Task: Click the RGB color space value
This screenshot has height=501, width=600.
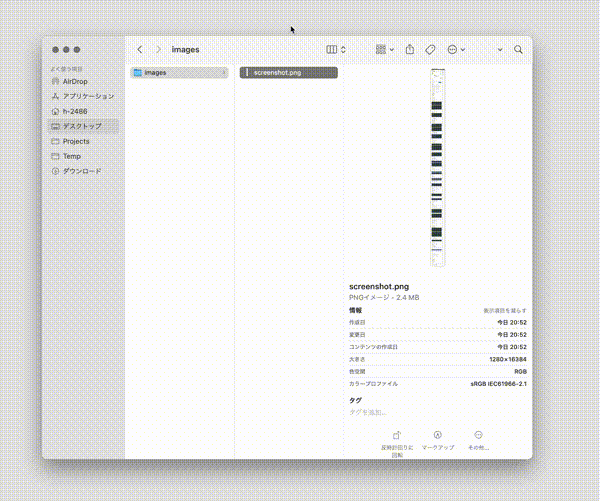Action: point(520,372)
